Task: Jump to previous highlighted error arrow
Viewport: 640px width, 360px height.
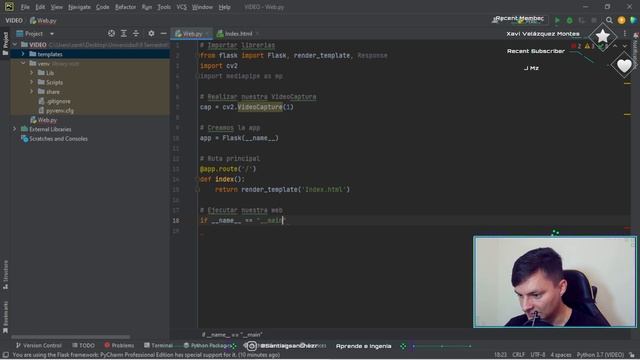Action: [x=615, y=46]
